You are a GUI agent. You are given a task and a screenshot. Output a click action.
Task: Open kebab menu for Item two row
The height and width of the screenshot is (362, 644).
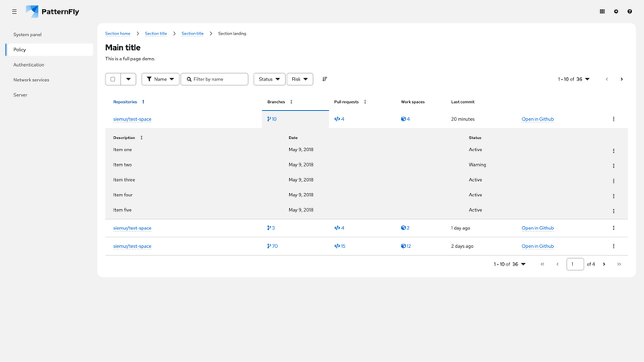(x=613, y=166)
